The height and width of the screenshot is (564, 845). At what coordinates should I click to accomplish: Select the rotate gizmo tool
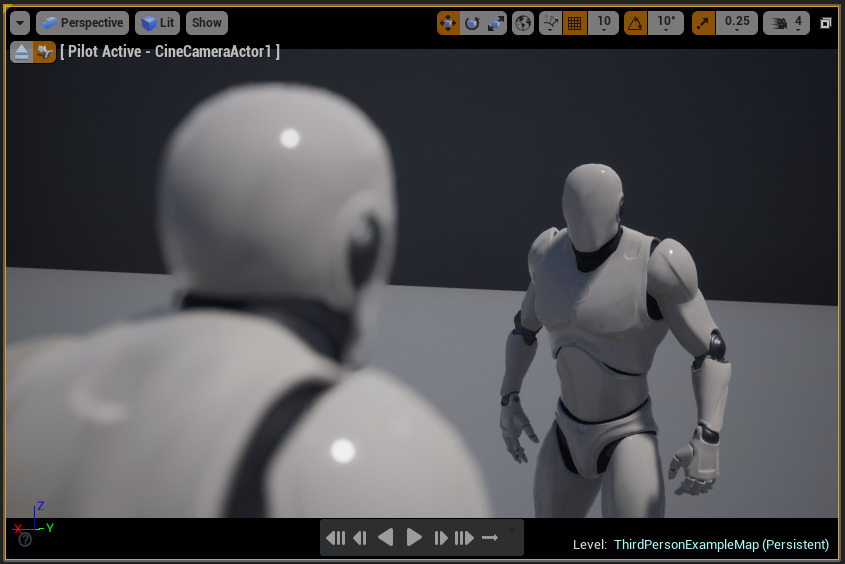coord(473,23)
